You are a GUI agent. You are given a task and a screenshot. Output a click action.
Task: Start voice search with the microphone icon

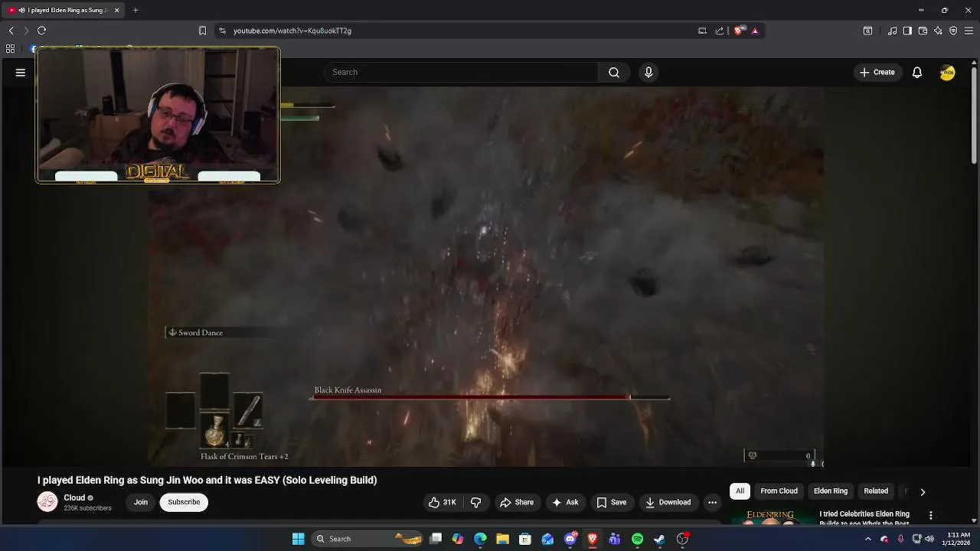pyautogui.click(x=648, y=72)
